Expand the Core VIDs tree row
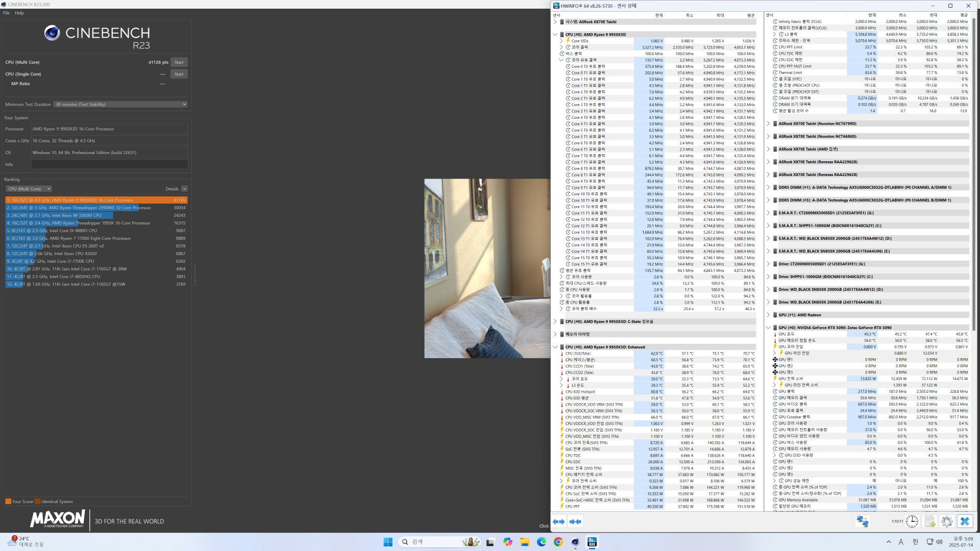Viewport: 980px width, 551px height. point(561,41)
